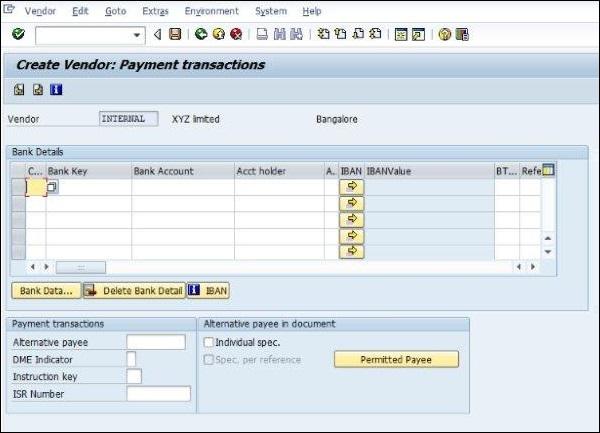The width and height of the screenshot is (600, 433).
Task: Click the IBAN arrow in first row
Action: pos(351,187)
